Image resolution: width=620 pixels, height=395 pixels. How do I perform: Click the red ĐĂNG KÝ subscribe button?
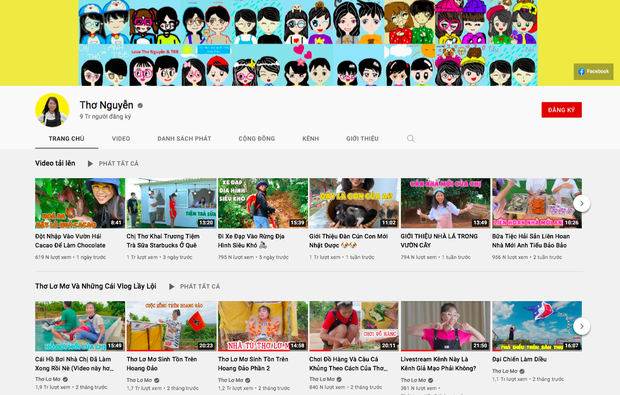(561, 110)
